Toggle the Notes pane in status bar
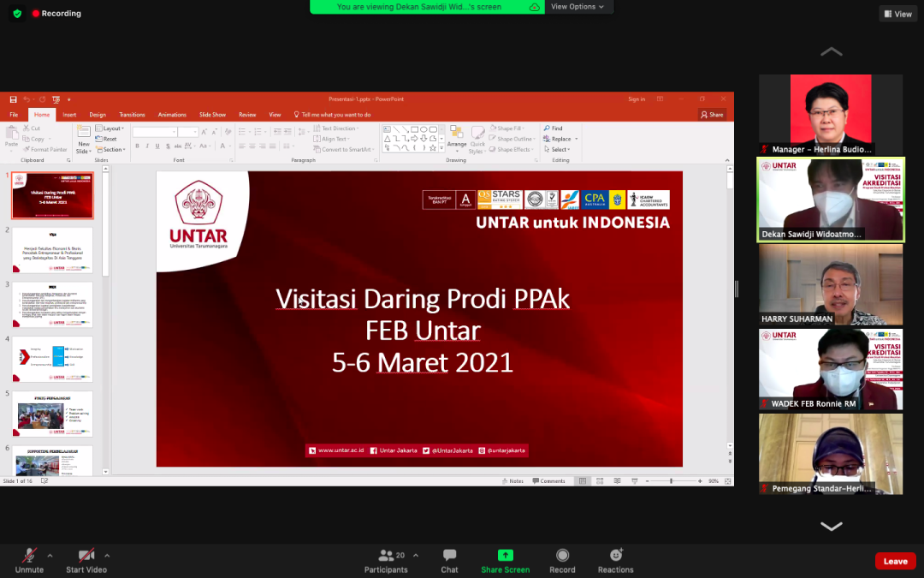The image size is (924, 578). (512, 481)
